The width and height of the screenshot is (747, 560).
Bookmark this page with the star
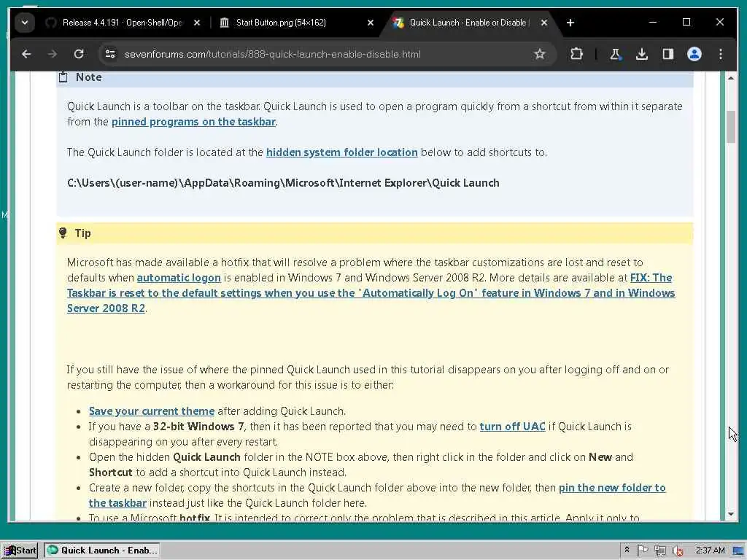(539, 54)
